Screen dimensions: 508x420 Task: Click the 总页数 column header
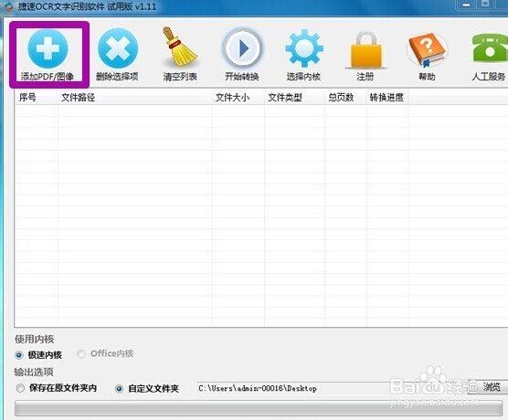click(345, 98)
